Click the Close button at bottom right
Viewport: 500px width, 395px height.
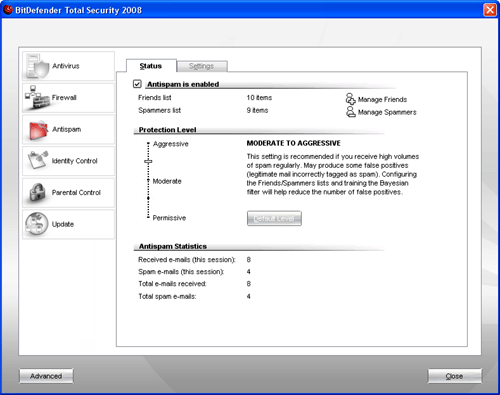click(x=455, y=376)
